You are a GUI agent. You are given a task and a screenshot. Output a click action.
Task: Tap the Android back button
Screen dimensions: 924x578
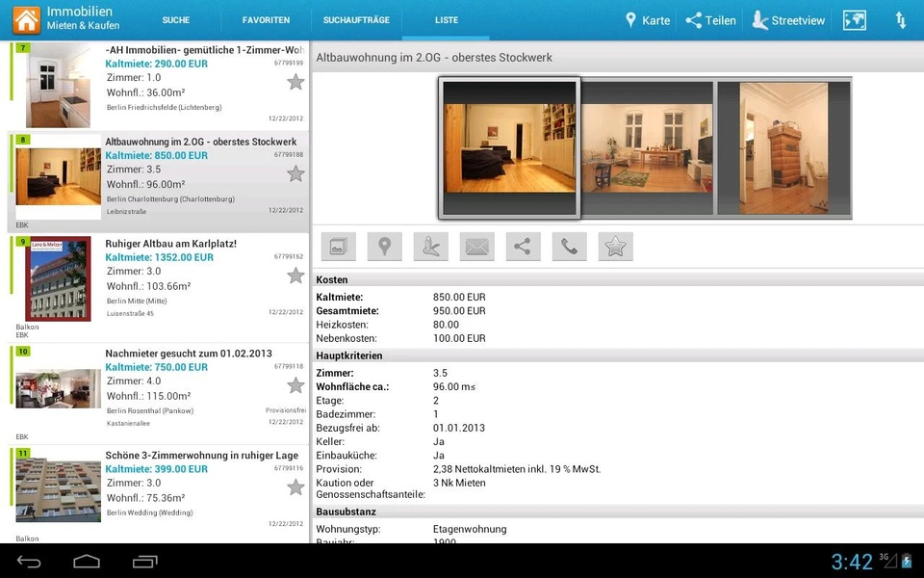pyautogui.click(x=29, y=562)
